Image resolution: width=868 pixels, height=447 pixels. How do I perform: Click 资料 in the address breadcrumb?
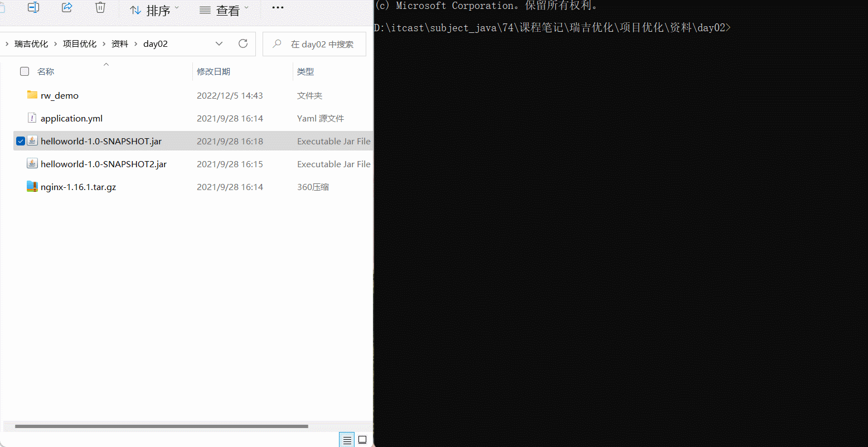point(120,44)
